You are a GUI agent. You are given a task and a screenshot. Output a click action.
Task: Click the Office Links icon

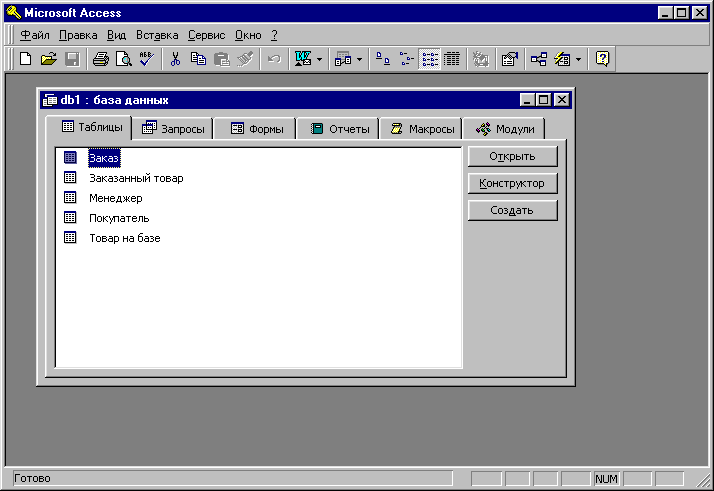(x=303, y=59)
